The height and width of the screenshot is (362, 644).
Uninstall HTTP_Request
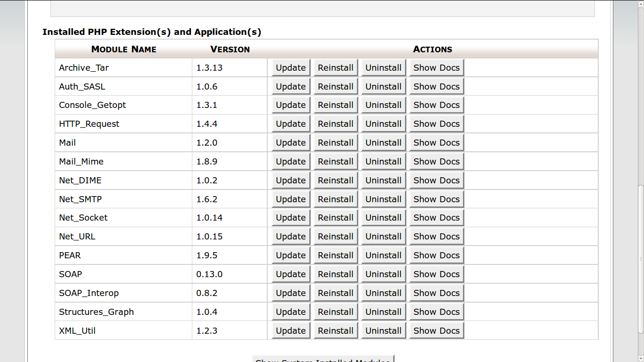tap(383, 124)
